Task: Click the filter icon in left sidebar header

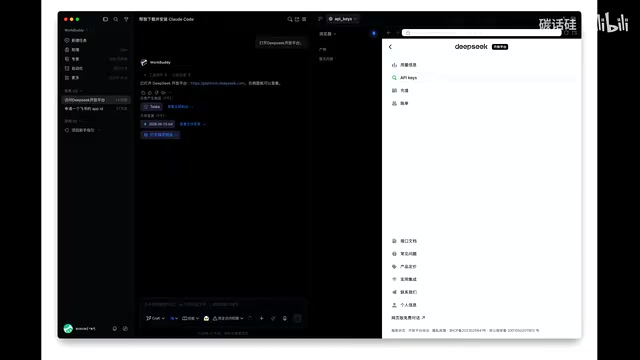Action: pos(126,19)
